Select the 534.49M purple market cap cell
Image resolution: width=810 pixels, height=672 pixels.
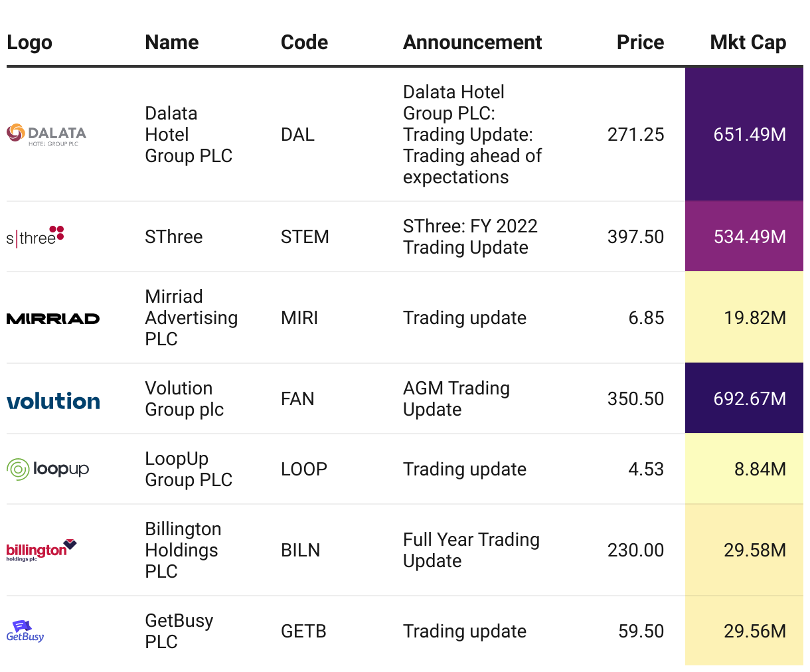744,236
